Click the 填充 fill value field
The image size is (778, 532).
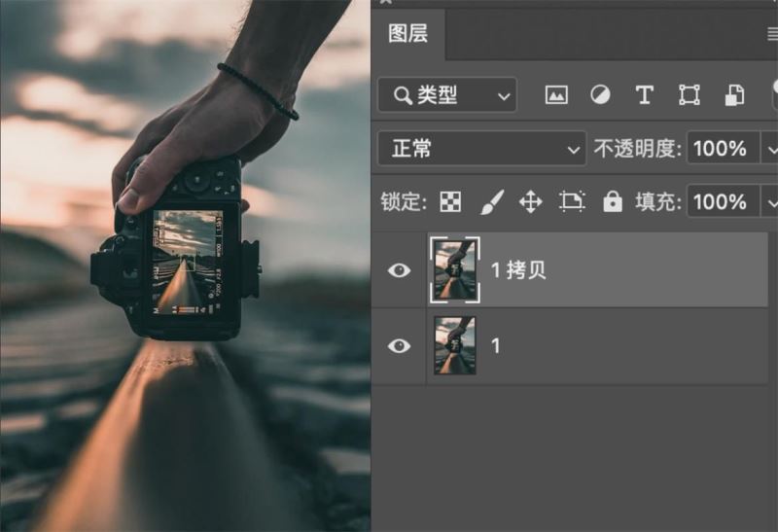(x=724, y=202)
